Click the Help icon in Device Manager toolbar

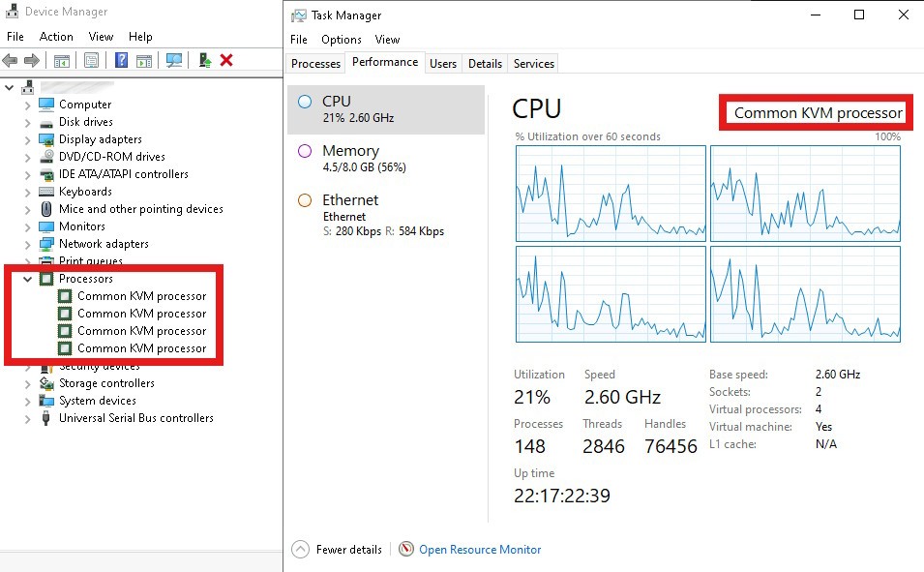point(122,60)
